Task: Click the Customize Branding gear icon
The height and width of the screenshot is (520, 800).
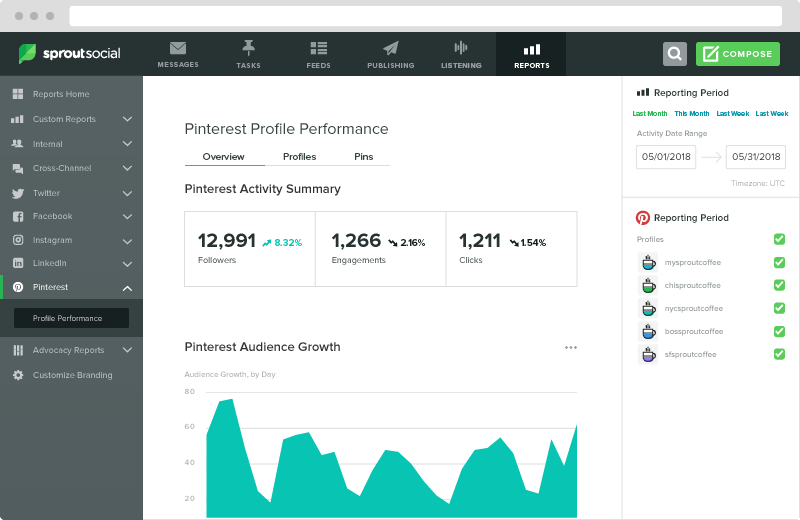Action: pos(18,375)
